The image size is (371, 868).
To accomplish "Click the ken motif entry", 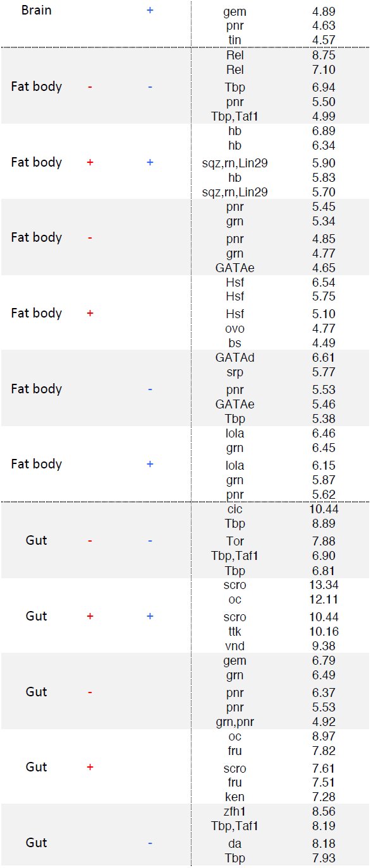I will [x=235, y=797].
